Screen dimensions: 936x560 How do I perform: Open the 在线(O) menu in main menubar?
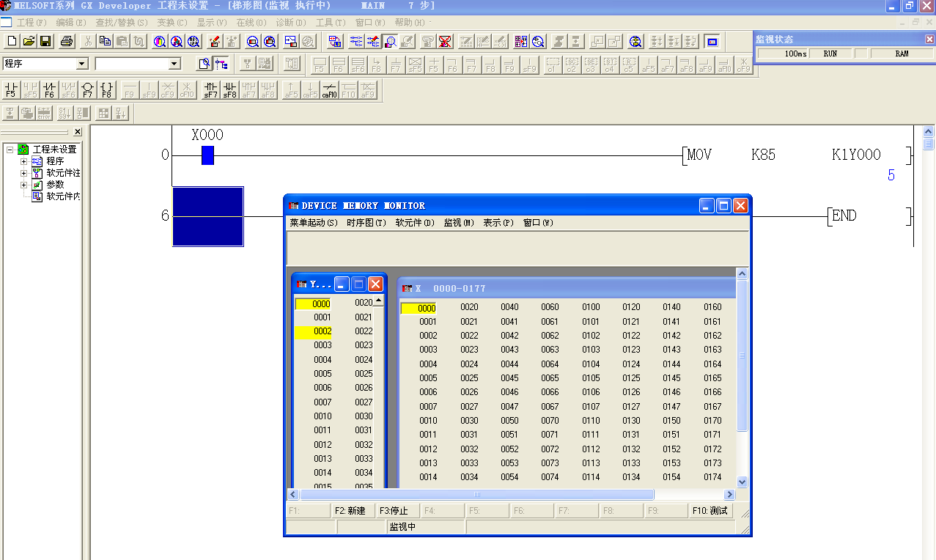(251, 23)
